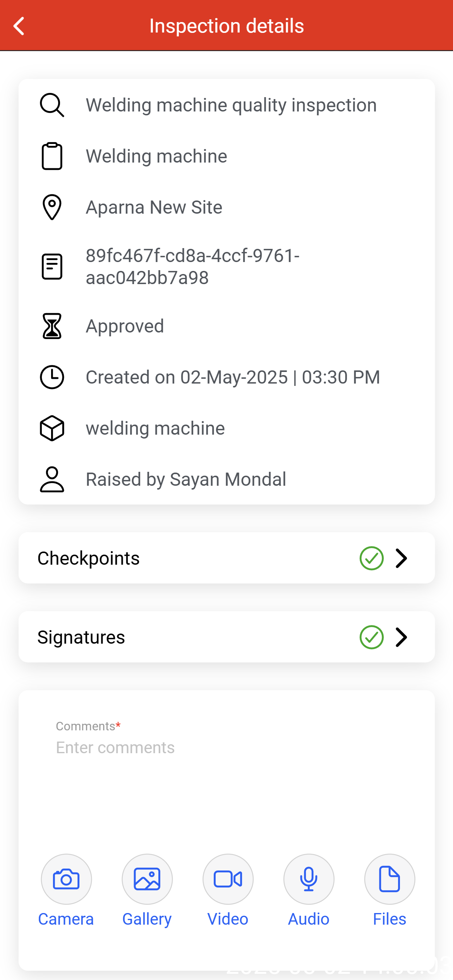The height and width of the screenshot is (980, 453).
Task: Tap the magnifier icon beside inspection title
Action: point(52,105)
